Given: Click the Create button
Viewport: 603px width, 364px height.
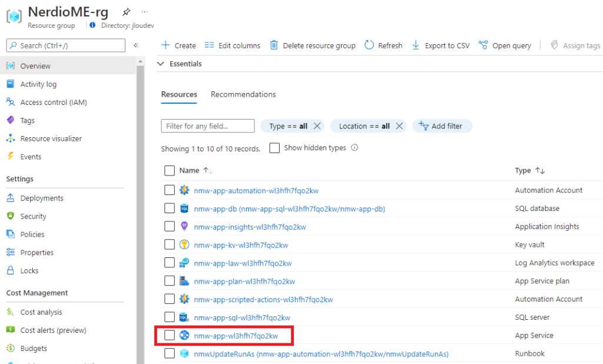Looking at the screenshot, I should coord(178,45).
